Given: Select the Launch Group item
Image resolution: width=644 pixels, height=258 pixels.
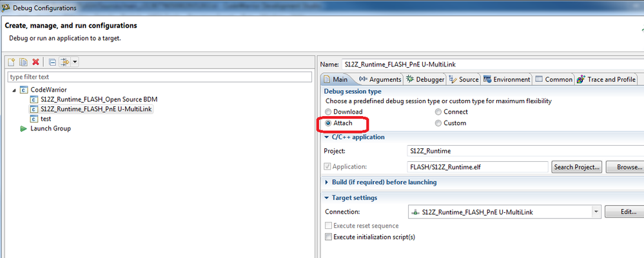Looking at the screenshot, I should point(50,128).
